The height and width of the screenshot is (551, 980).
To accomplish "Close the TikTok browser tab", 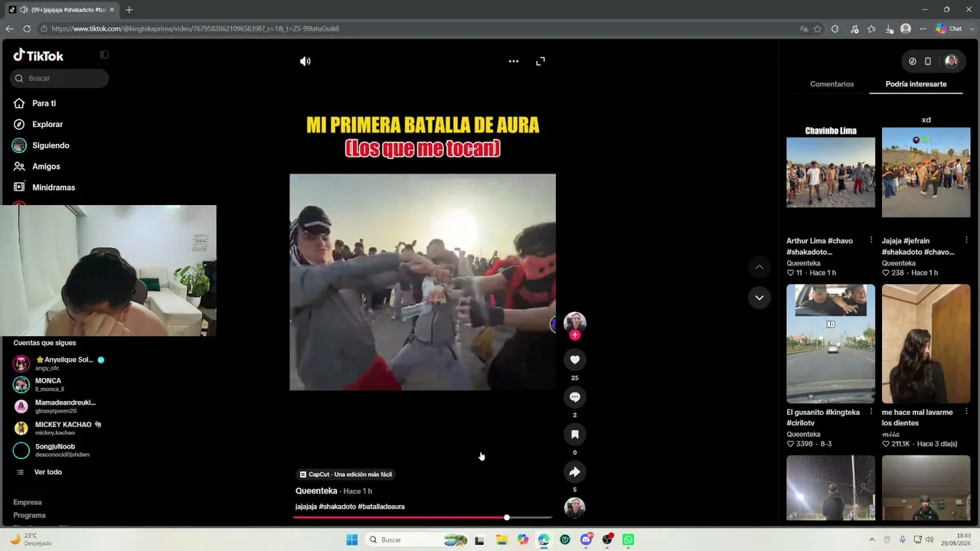I will (x=112, y=10).
